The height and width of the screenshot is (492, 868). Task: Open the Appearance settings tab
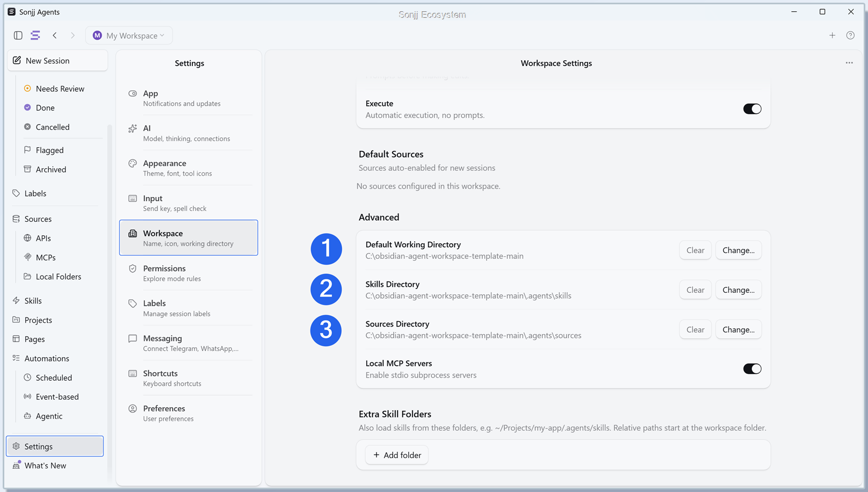pos(189,168)
